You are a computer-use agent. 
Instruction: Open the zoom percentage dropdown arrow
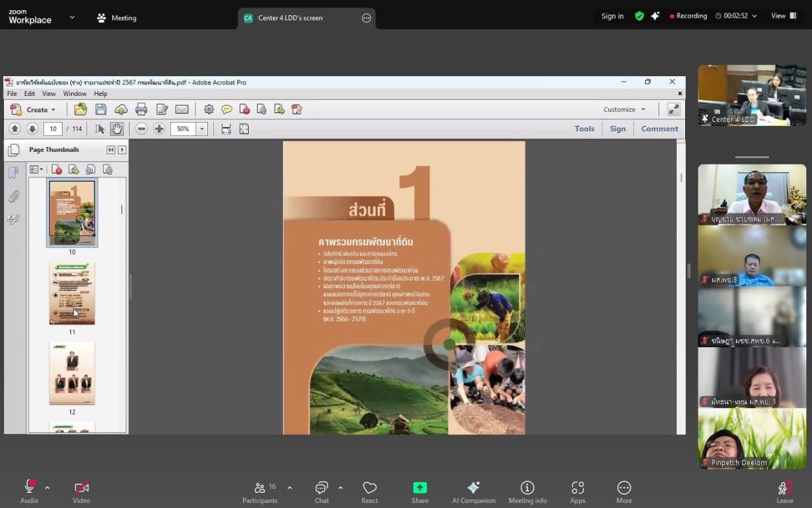pyautogui.click(x=202, y=129)
